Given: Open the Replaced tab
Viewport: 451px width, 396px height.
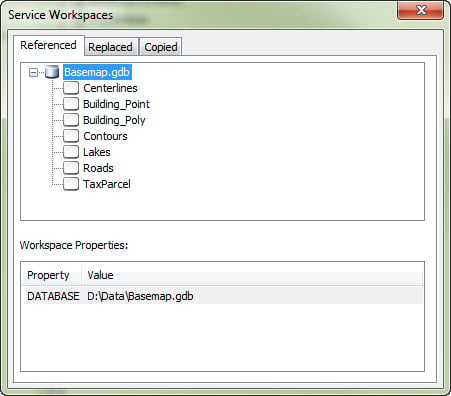Looking at the screenshot, I should [111, 47].
